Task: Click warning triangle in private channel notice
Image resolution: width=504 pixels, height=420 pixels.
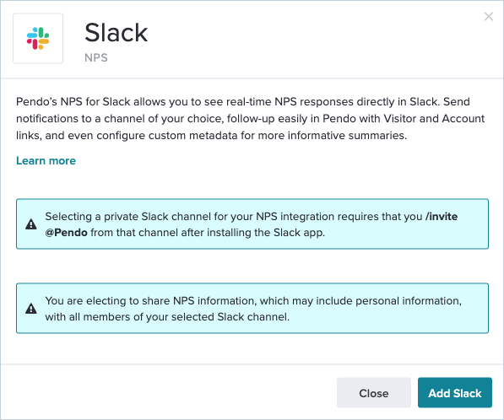Action: pos(31,224)
